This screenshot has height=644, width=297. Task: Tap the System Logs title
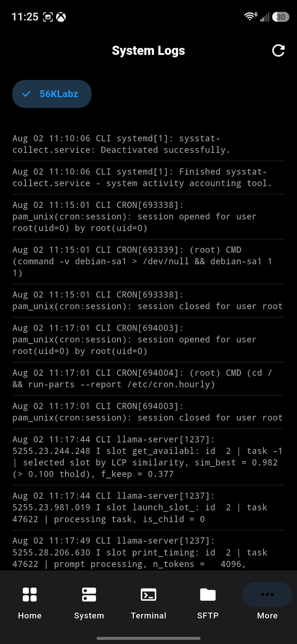pos(148,51)
